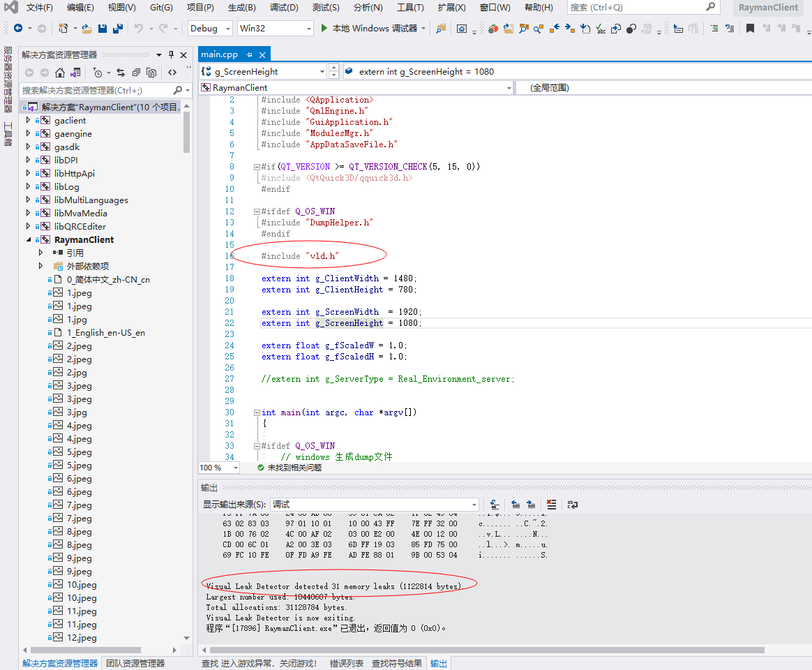Click the Find in Files toolbar icon

click(x=441, y=28)
